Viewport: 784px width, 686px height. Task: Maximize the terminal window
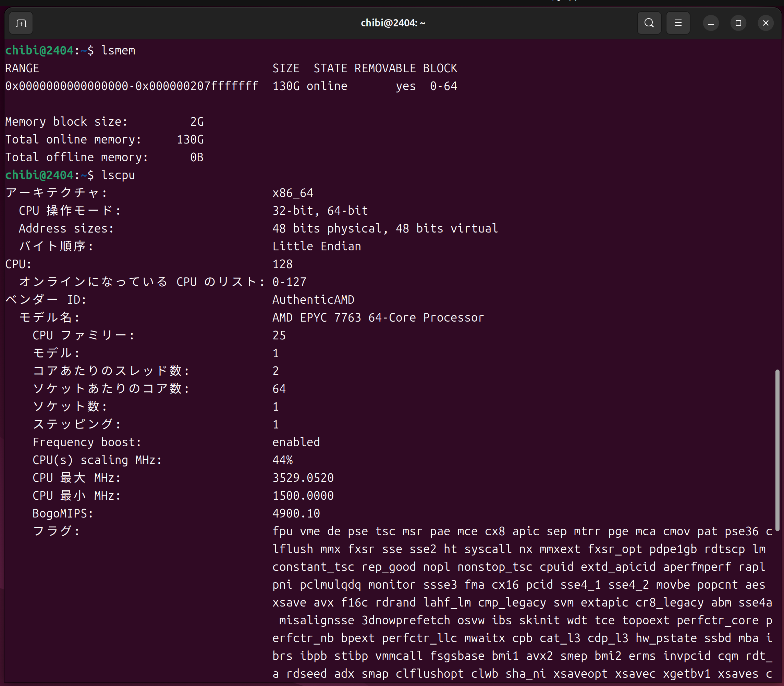(738, 23)
